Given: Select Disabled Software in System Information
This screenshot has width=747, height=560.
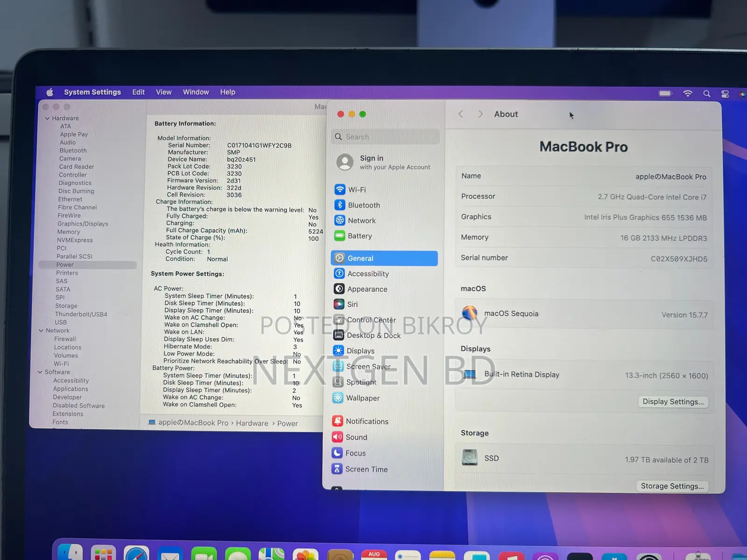Looking at the screenshot, I should coord(78,406).
